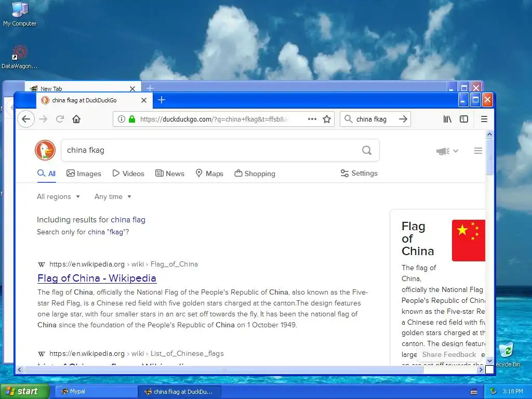The width and height of the screenshot is (532, 399).
Task: Open page actions three-dot menu
Action: pyautogui.click(x=312, y=119)
